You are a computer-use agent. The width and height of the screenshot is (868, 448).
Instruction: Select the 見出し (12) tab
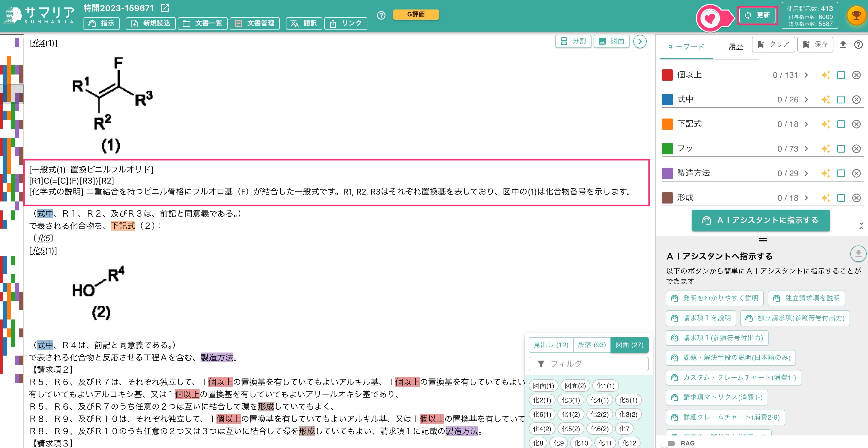pyautogui.click(x=551, y=345)
